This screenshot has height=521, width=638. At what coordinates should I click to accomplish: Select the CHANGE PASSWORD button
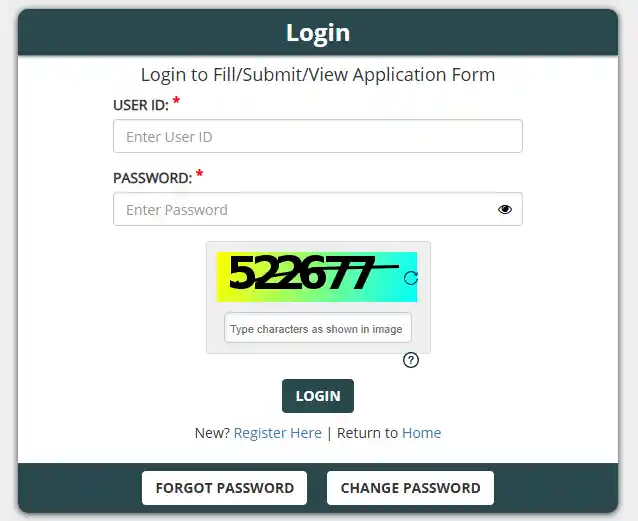click(x=410, y=488)
